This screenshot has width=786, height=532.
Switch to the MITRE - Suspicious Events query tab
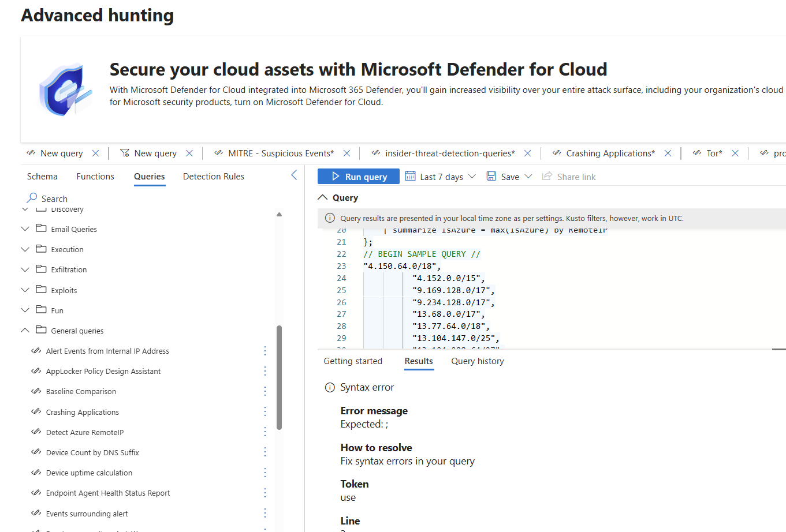pos(281,153)
